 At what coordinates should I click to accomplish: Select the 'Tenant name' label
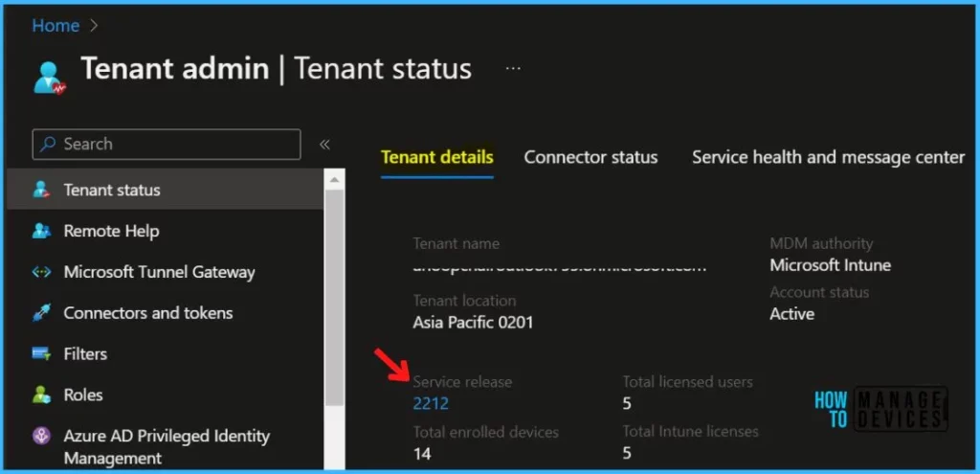point(457,243)
